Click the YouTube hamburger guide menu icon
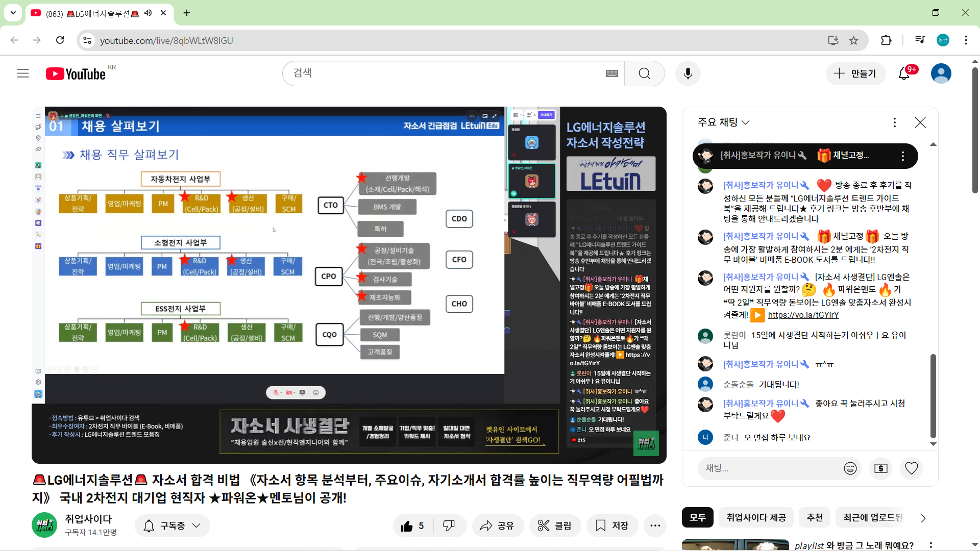 [23, 73]
